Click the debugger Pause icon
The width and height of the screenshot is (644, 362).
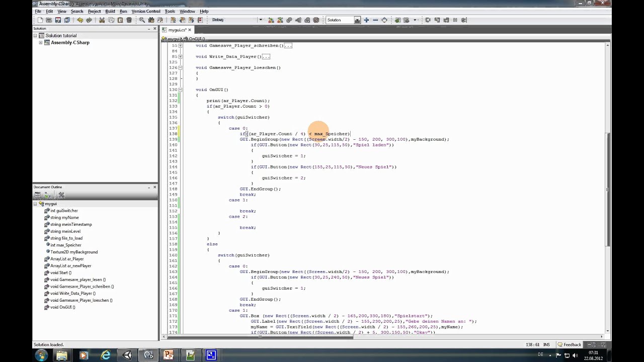[455, 20]
